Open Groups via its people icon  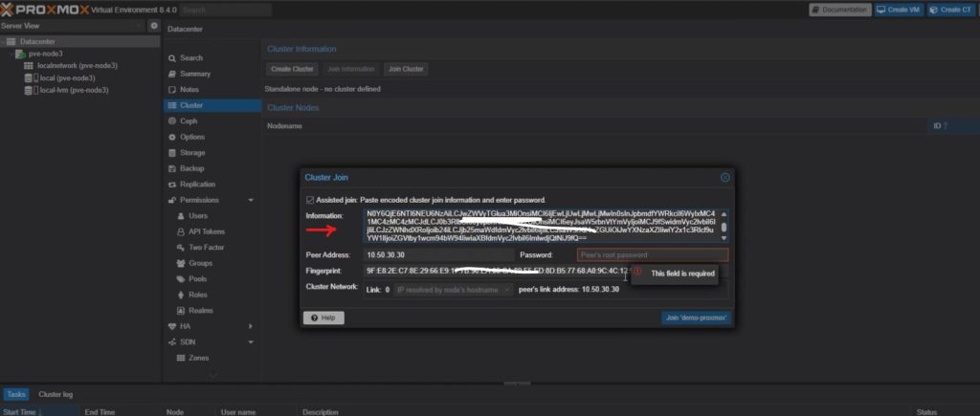pos(181,264)
